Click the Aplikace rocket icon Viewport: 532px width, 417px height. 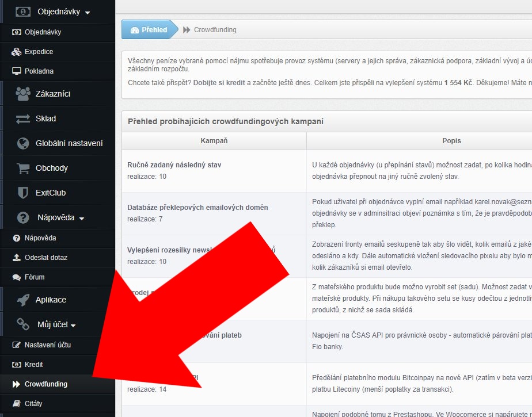pyautogui.click(x=23, y=300)
